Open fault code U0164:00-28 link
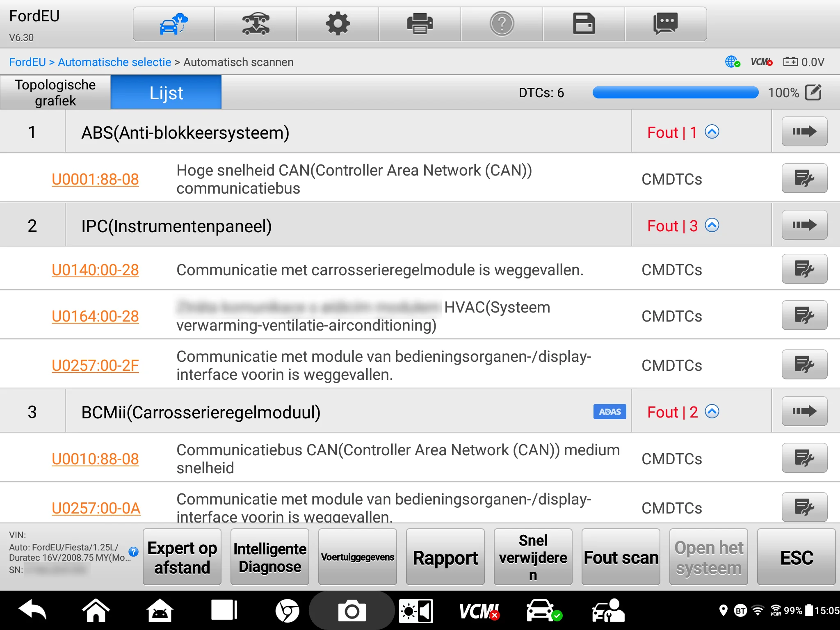Screen dimensions: 840x630 pyautogui.click(x=95, y=316)
